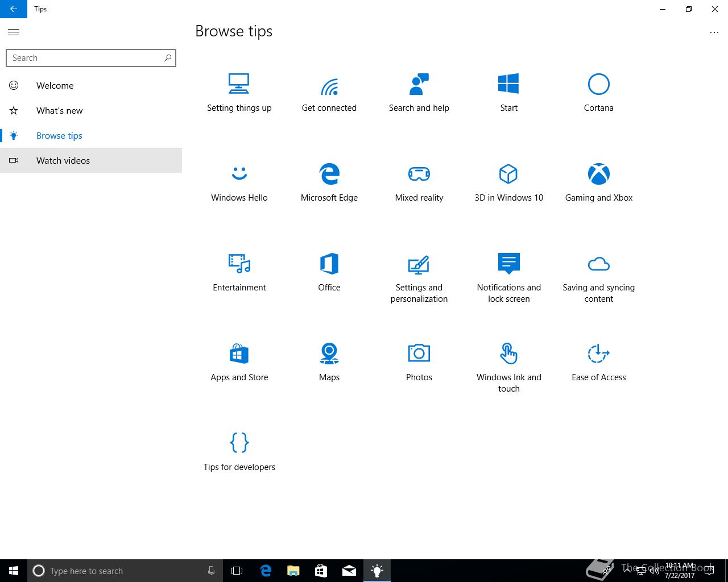Switch to the Watch videos section
728x582 pixels.
63,161
